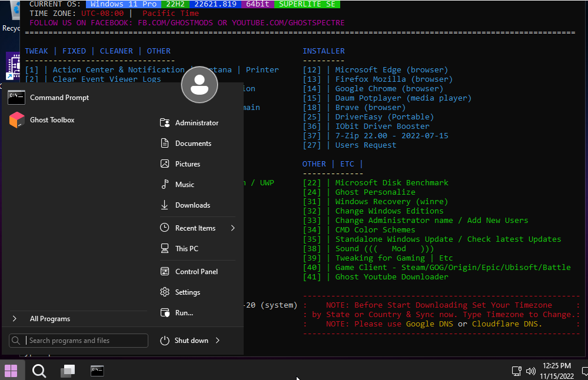Launch Command Prompt from pinned programs
Image resolution: width=588 pixels, height=380 pixels.
pos(59,98)
